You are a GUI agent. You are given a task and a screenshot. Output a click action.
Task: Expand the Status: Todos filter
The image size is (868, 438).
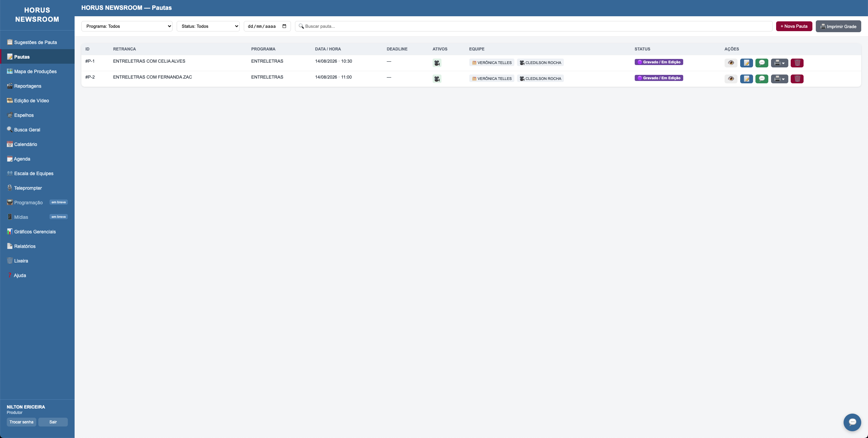(x=208, y=26)
